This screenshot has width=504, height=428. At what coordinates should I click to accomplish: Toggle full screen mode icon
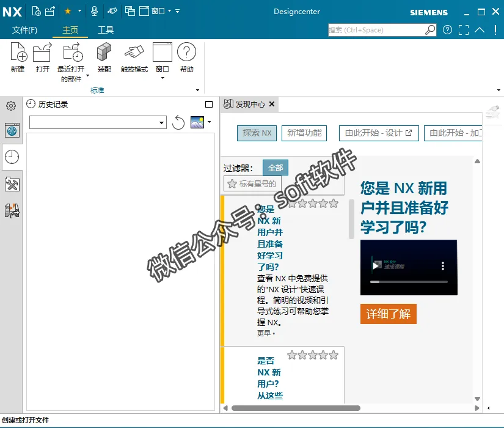[463, 30]
